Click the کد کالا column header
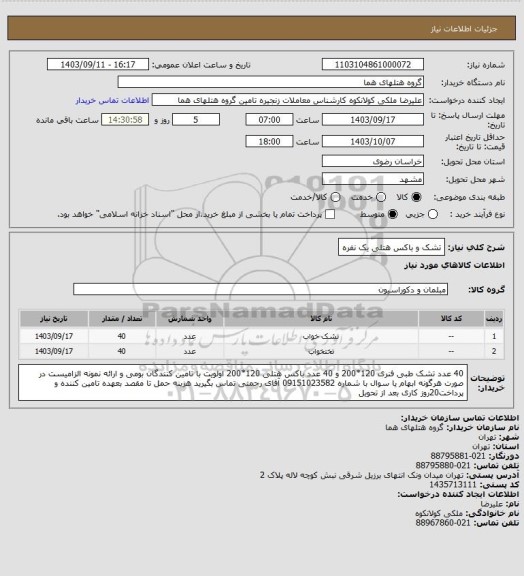Screen dimensions: 524x576 451,318
